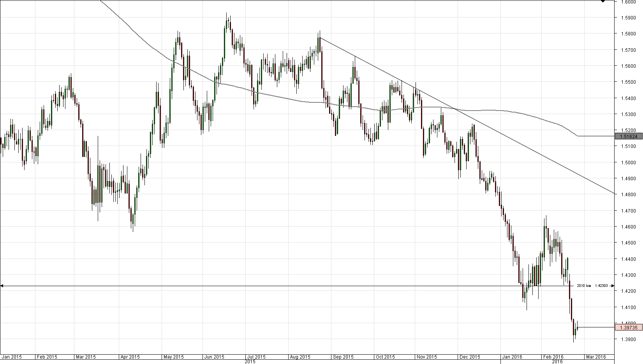The width and height of the screenshot is (643, 364).
Task: Click the right arrow marker of 2010 low line
Action: pos(612,286)
